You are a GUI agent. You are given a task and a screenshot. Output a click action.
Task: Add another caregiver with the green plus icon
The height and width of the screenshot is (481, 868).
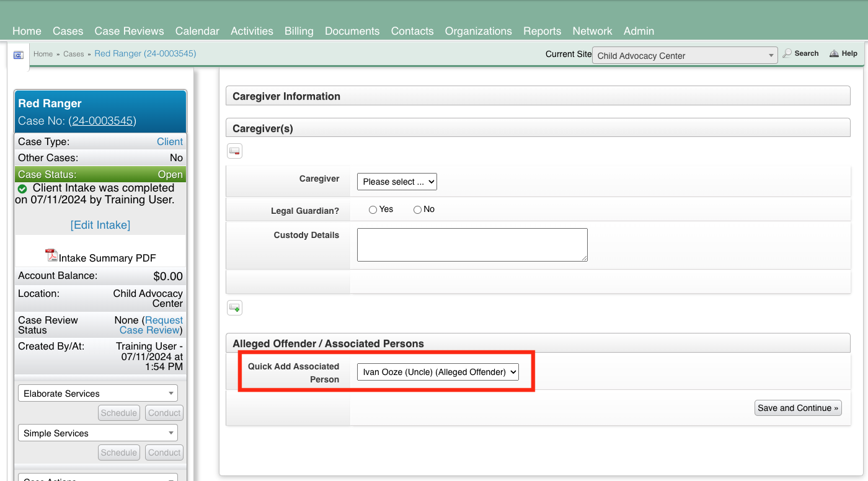[234, 307]
